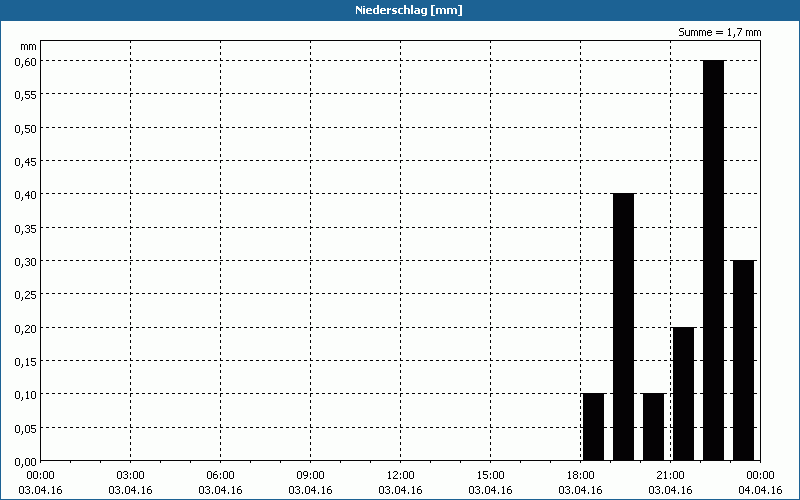Click the y-axis label '0,55'
Screen dimensions: 800x500
(x=26, y=94)
